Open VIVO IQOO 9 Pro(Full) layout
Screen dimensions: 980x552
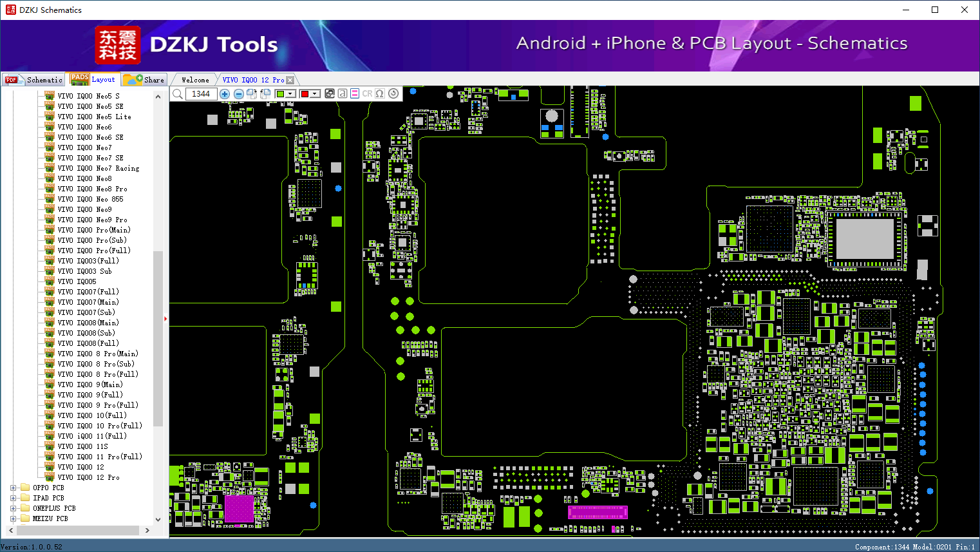tap(98, 405)
